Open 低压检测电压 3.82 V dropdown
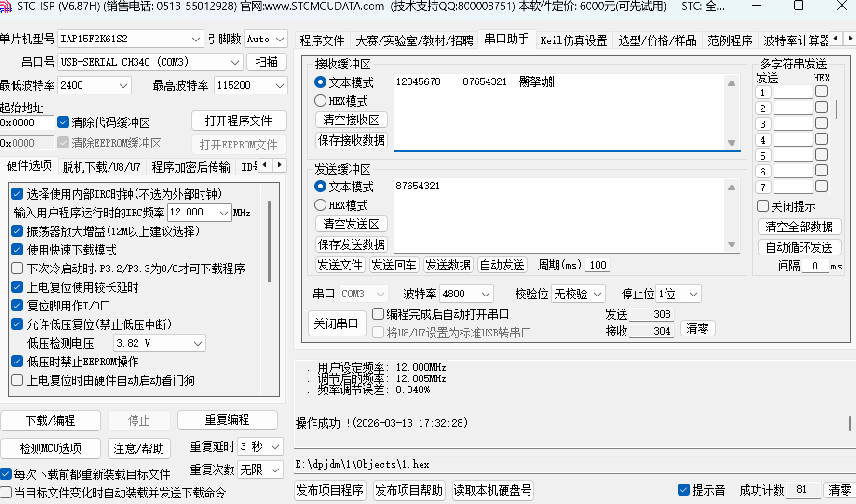Screen dimensions: 856x504 tap(159, 343)
